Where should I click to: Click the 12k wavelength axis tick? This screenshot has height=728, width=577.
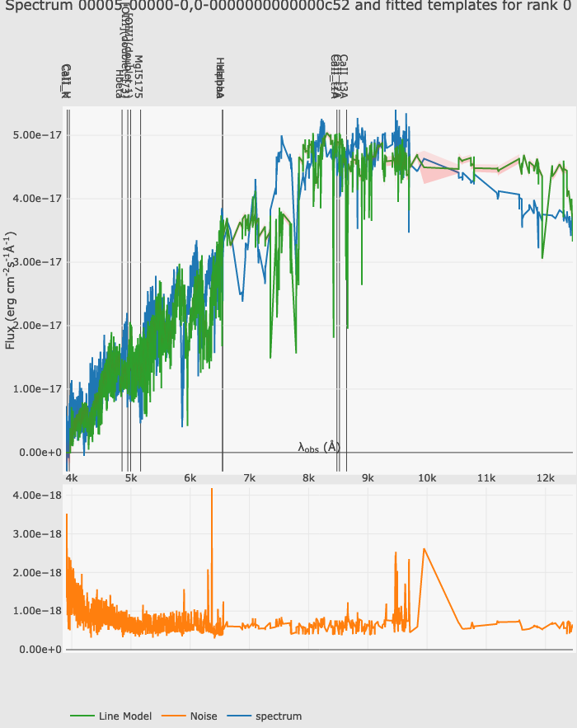pyautogui.click(x=546, y=478)
